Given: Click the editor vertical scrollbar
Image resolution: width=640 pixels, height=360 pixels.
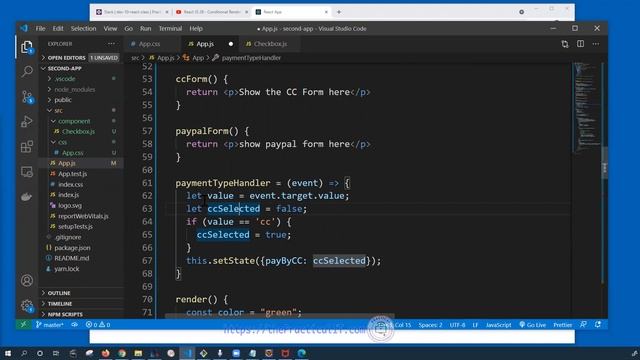Looking at the screenshot, I should tap(604, 163).
